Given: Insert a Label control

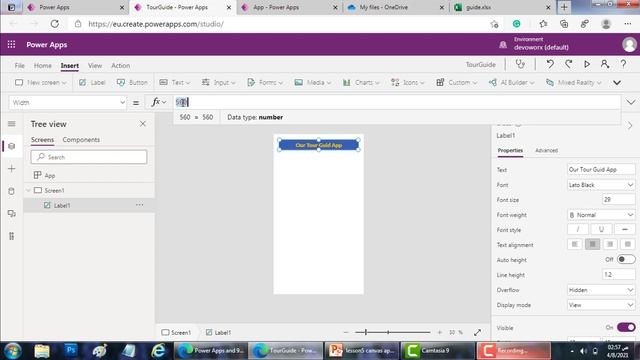Looking at the screenshot, I should 92,82.
